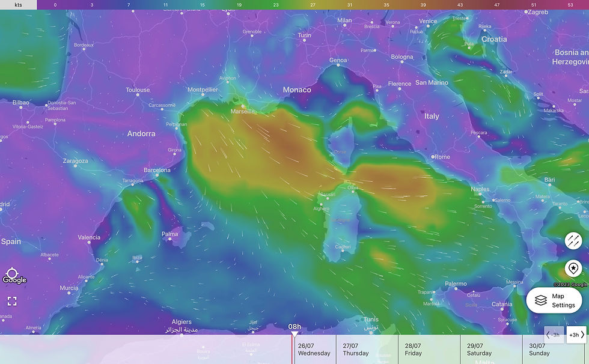
Task: Click Palma city label
Action: [x=169, y=234]
